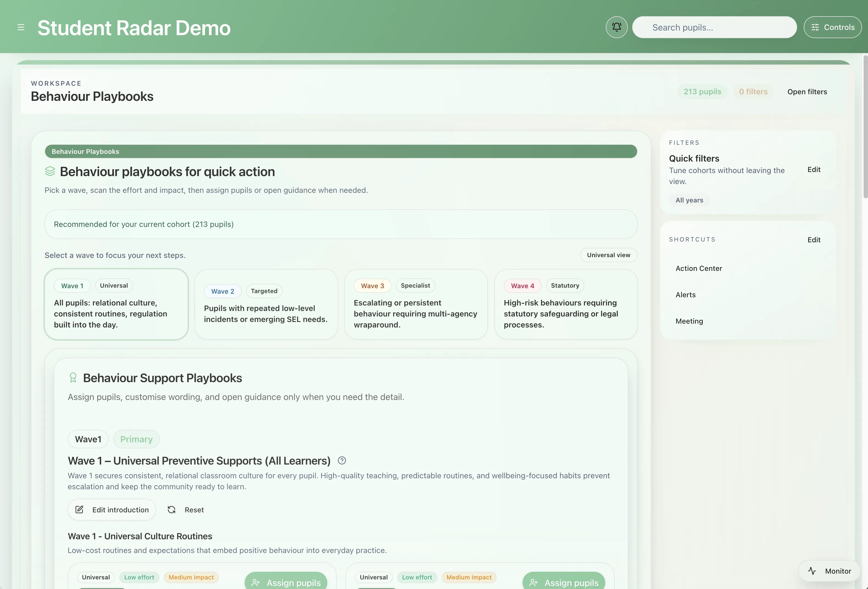Select the Wave 1 Universal card
This screenshot has width=868, height=589.
point(116,304)
